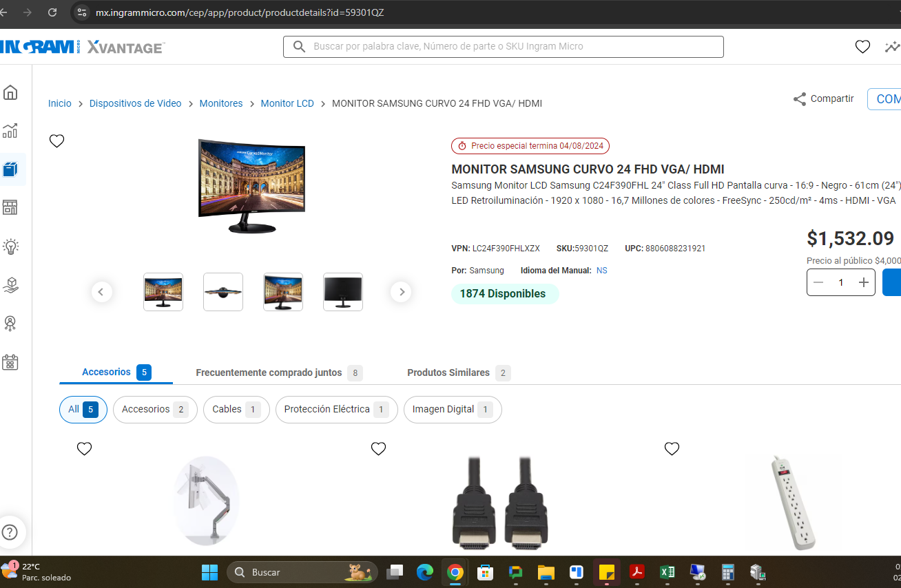
Task: Click the search magnifier icon in search bar
Action: point(299,47)
